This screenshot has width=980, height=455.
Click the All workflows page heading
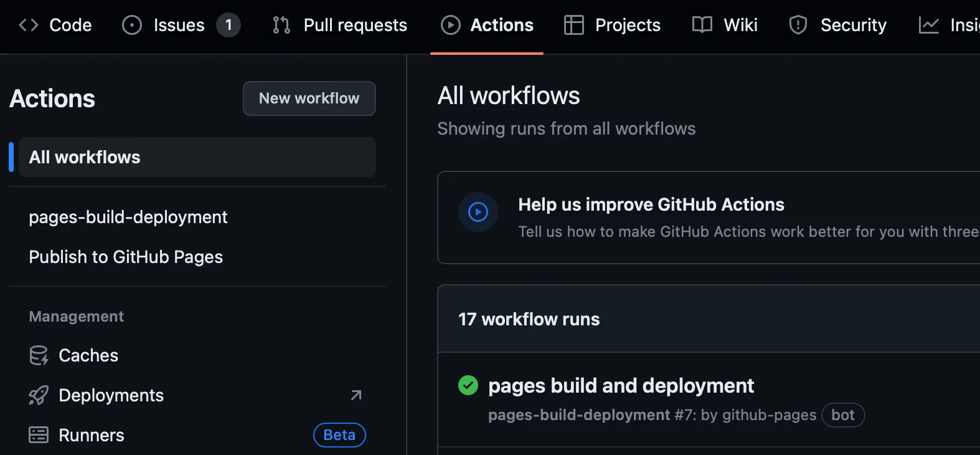click(509, 95)
